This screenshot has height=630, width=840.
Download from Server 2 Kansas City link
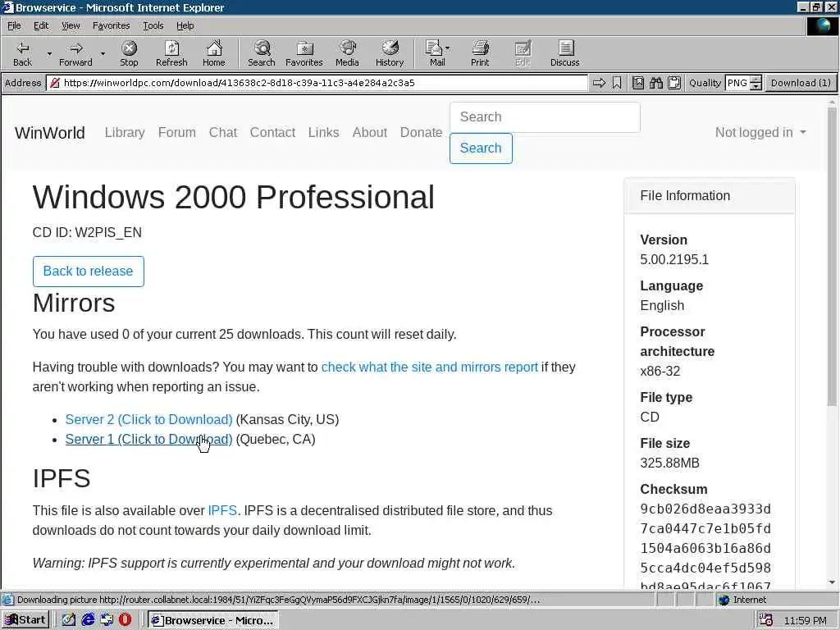tap(149, 419)
